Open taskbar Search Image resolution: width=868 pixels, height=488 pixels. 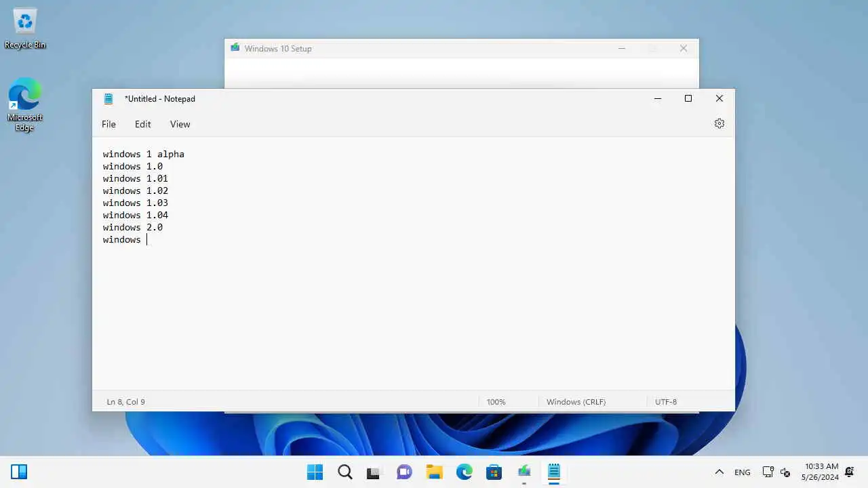point(345,472)
